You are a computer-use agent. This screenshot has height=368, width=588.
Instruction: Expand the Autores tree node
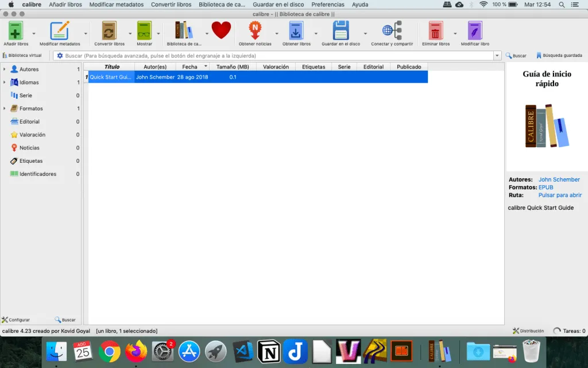point(4,69)
